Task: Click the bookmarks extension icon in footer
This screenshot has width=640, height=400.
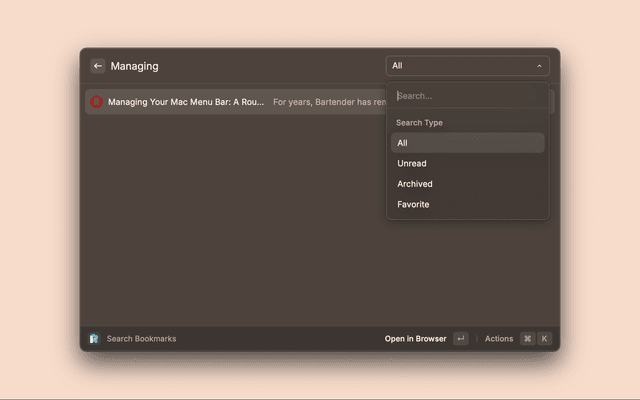Action: pyautogui.click(x=94, y=339)
